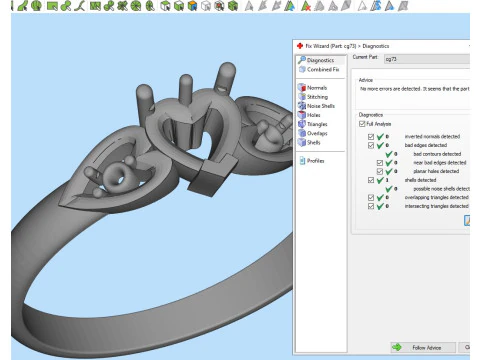Select the green segmented-wheel marking tool
The height and width of the screenshot is (360, 480).
click(136, 6)
